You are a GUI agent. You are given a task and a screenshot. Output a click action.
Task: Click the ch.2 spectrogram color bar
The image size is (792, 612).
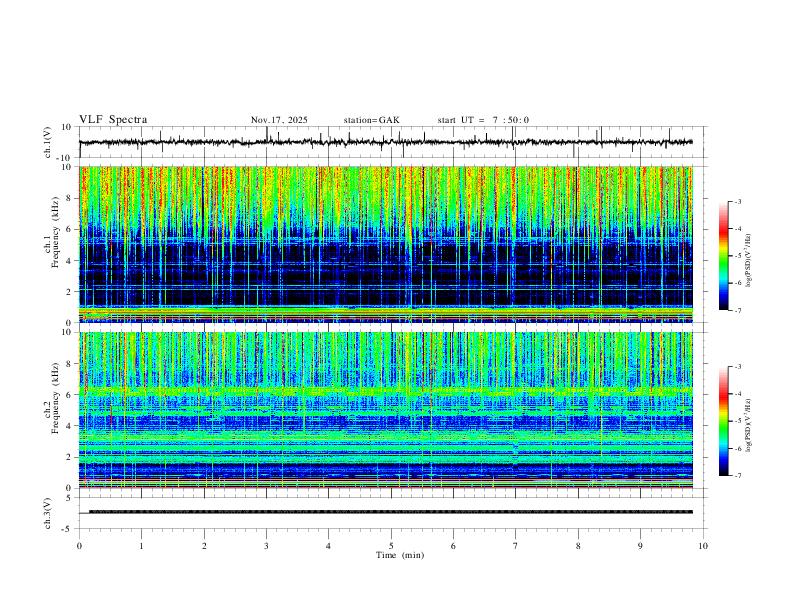point(724,421)
